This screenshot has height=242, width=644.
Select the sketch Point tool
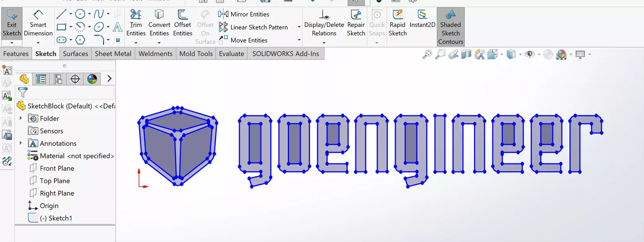click(118, 40)
